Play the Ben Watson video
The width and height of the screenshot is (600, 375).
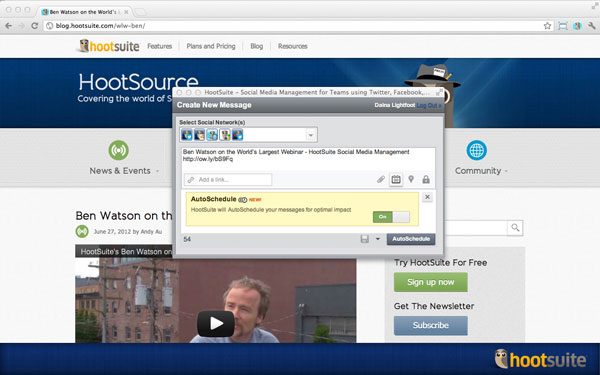(216, 324)
